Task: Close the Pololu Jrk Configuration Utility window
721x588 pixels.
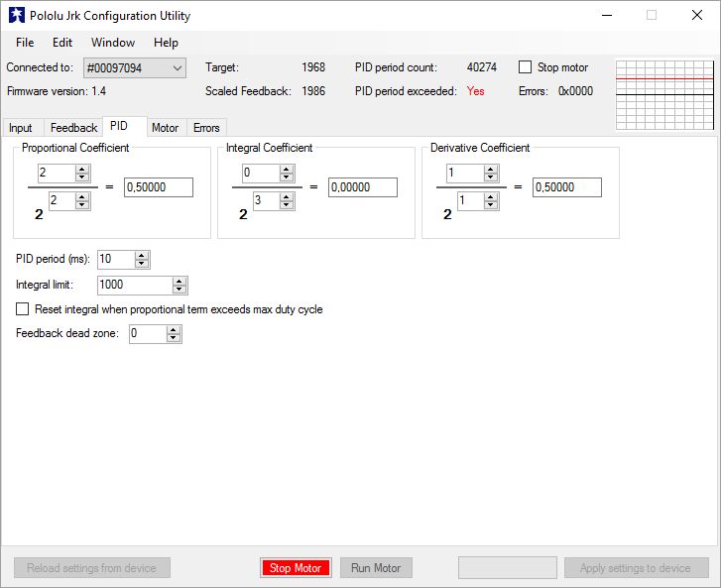Action: (697, 15)
